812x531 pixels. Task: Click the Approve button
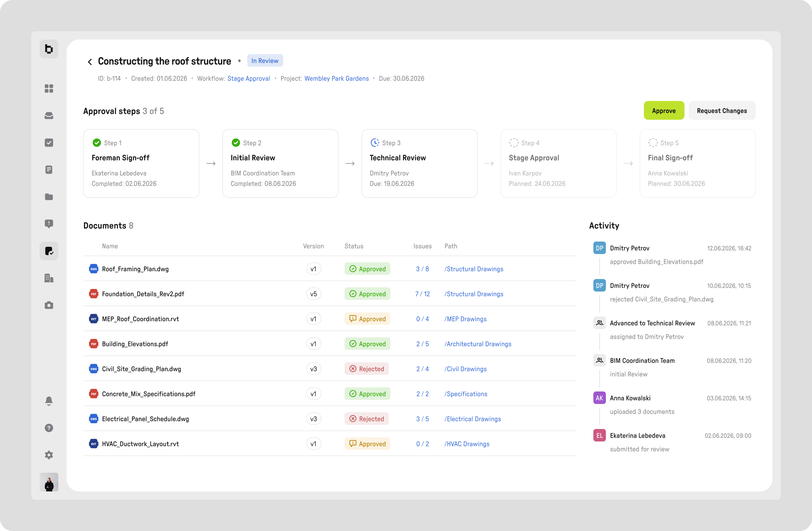[x=664, y=111]
